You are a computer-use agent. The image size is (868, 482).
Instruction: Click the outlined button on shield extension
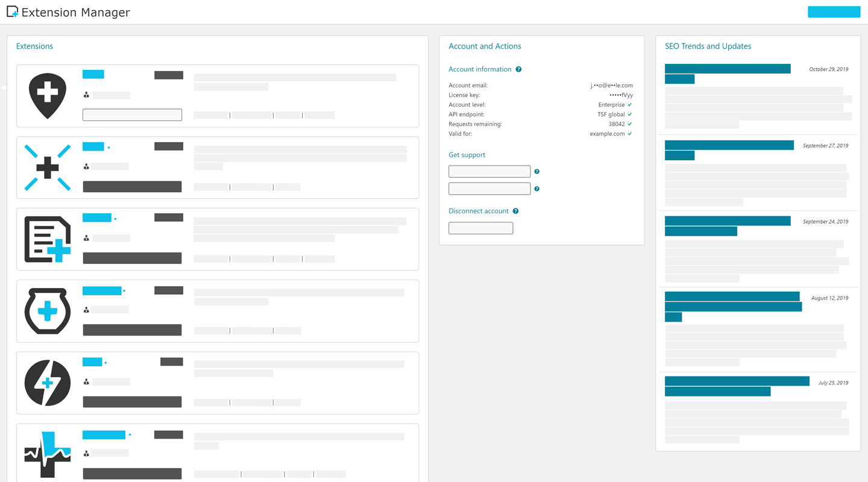132,114
